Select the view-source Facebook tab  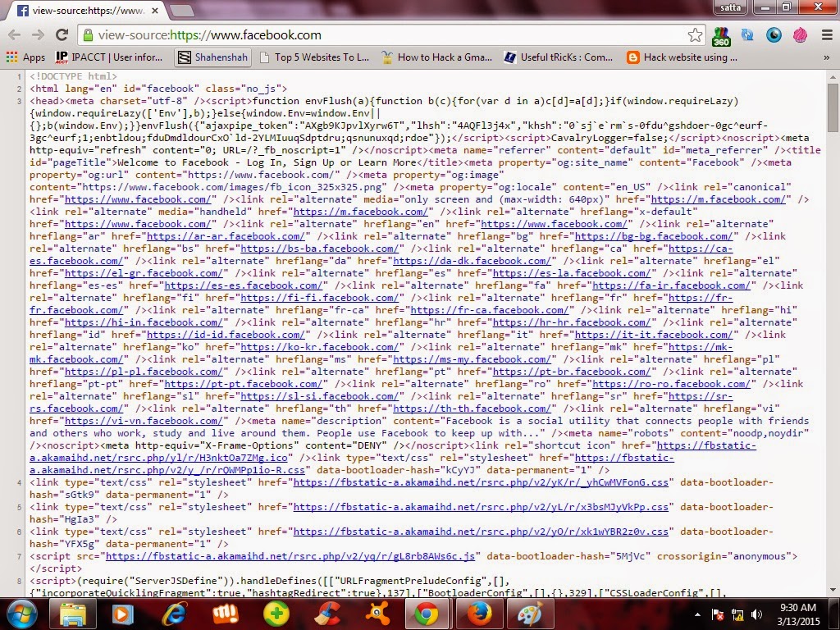(x=81, y=10)
